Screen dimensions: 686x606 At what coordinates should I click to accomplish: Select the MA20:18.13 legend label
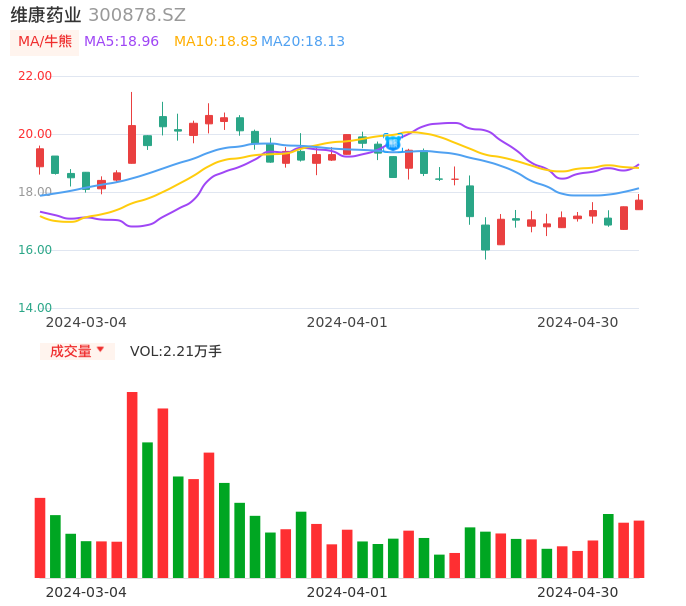(x=303, y=42)
